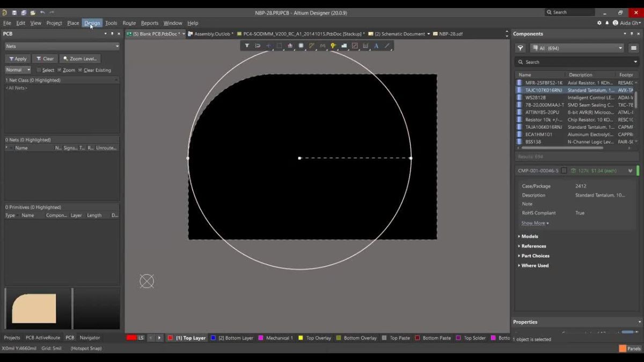The height and width of the screenshot is (362, 644).
Task: Click the Apply button in PCB panel
Action: point(18,59)
